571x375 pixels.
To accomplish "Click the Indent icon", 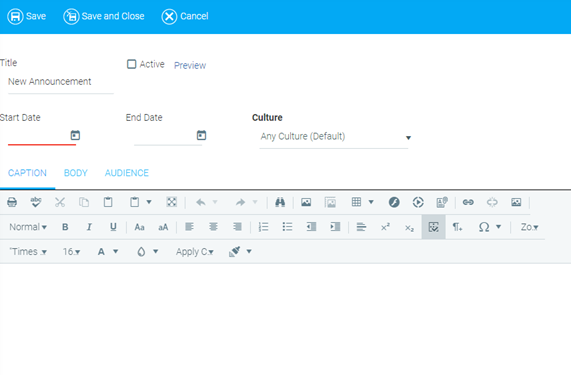I will tap(335, 227).
